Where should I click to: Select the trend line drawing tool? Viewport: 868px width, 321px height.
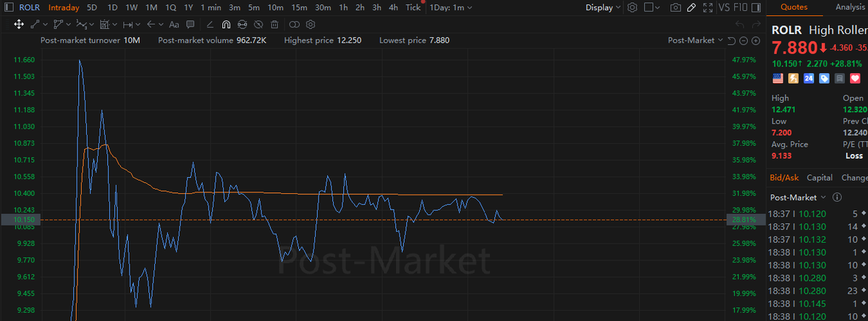35,25
